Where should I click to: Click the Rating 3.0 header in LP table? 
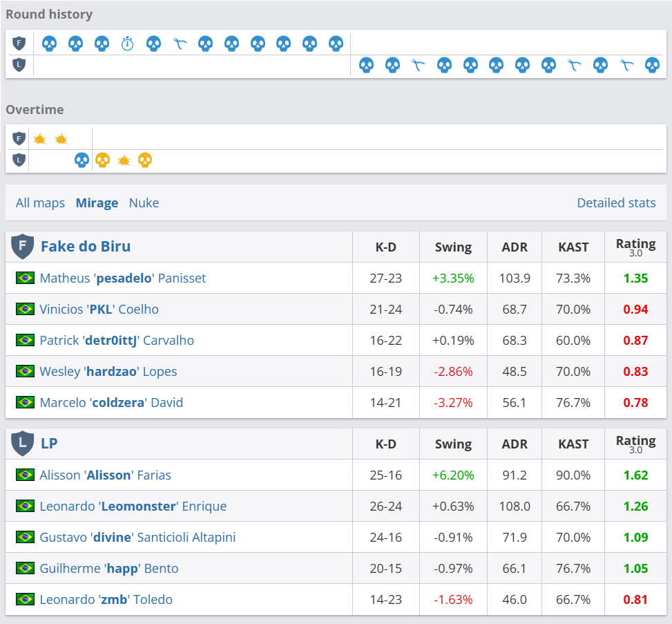635,444
